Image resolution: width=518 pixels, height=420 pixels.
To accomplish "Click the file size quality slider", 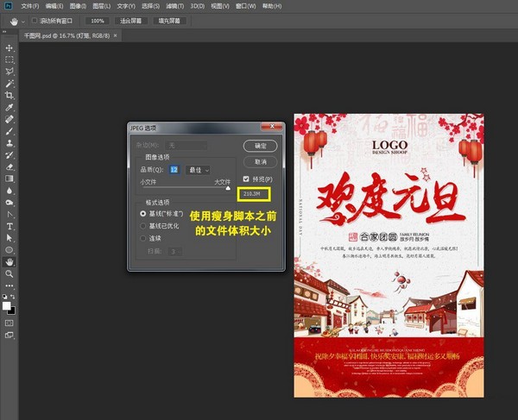I will pos(228,188).
